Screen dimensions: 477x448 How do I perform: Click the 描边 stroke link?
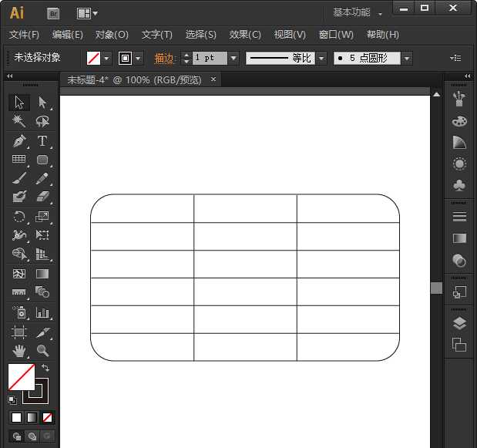[164, 59]
